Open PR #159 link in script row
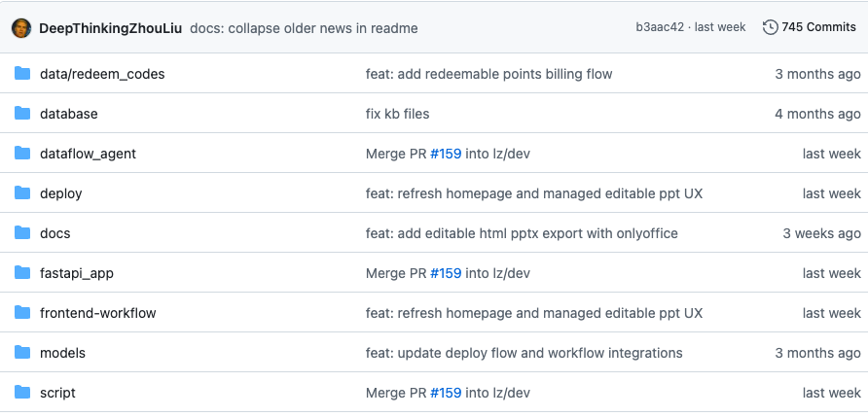The height and width of the screenshot is (417, 868). [x=446, y=393]
